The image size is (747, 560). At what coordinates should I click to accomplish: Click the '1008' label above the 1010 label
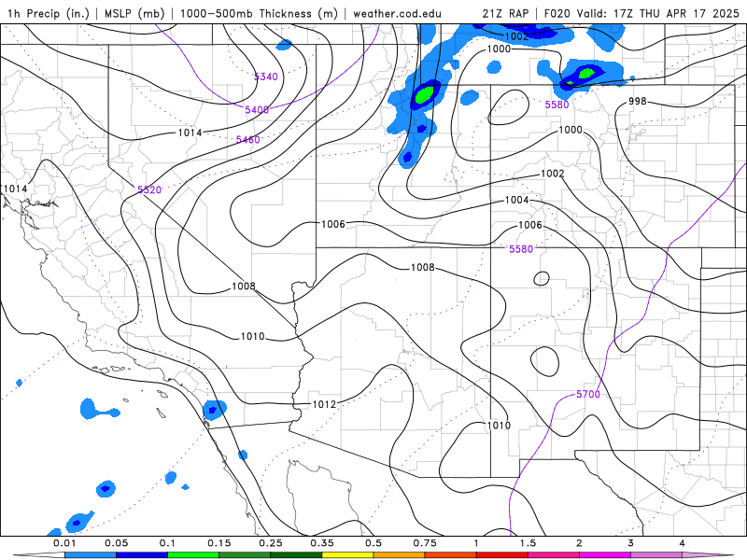[244, 287]
